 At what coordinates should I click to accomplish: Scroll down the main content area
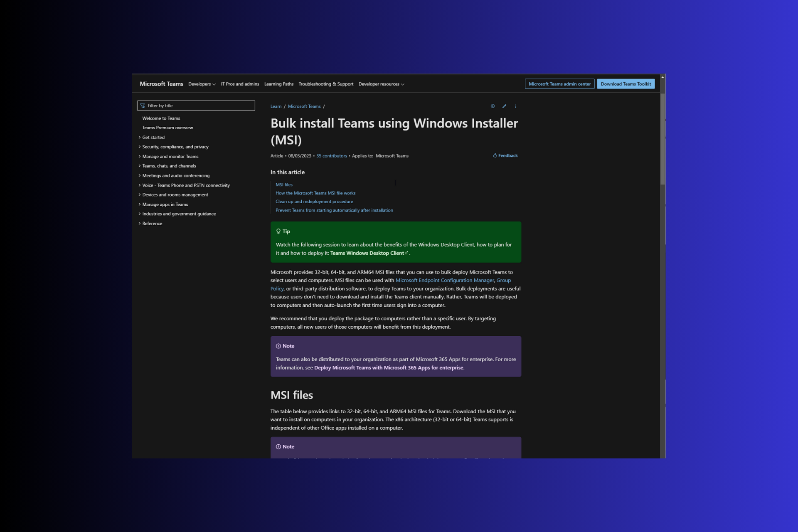tap(663, 267)
